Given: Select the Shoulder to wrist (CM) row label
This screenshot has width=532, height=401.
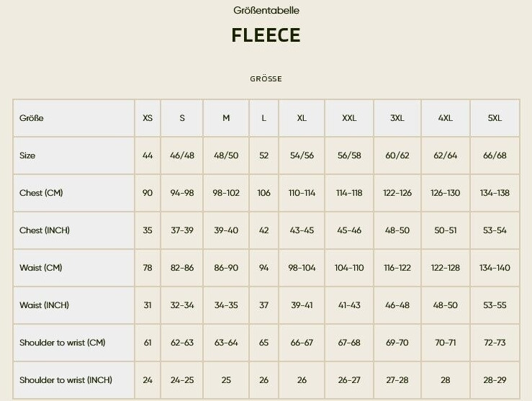Looking at the screenshot, I should click(x=62, y=343).
